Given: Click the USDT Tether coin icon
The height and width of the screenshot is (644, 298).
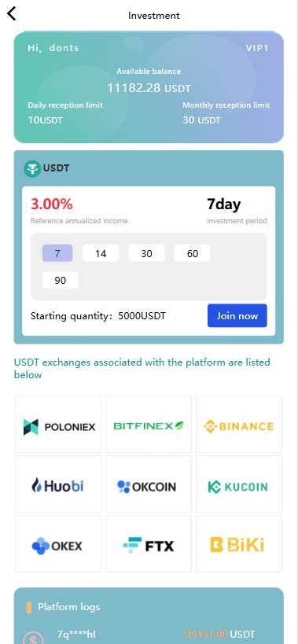Looking at the screenshot, I should click(32, 168).
